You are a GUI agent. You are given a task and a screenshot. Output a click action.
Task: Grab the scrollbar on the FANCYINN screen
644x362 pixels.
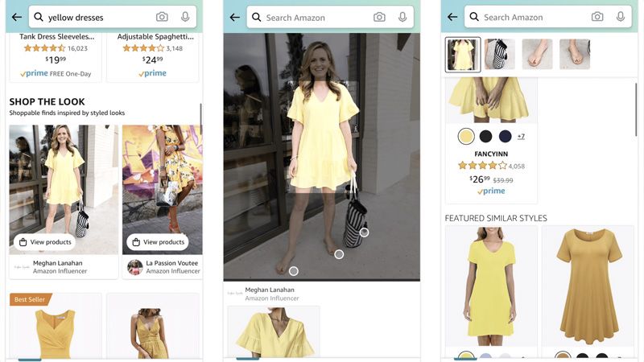point(636,109)
